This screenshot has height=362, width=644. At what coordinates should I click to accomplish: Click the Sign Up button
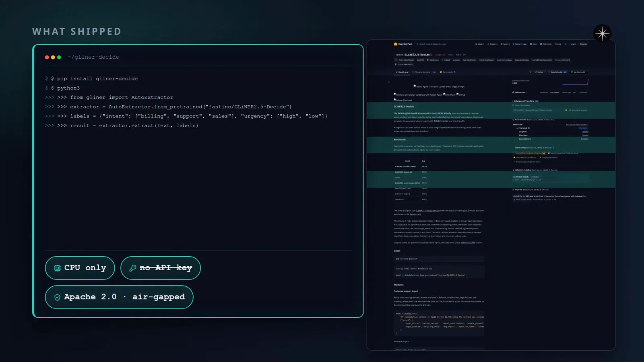[583, 44]
